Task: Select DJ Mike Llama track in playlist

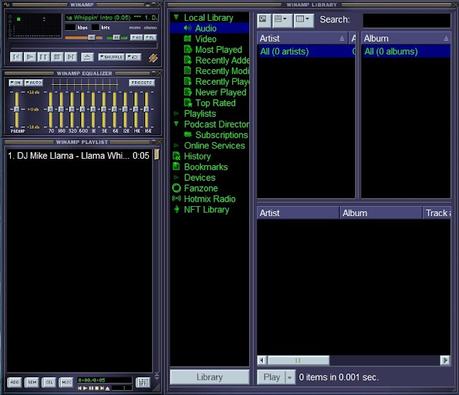Action: click(79, 156)
